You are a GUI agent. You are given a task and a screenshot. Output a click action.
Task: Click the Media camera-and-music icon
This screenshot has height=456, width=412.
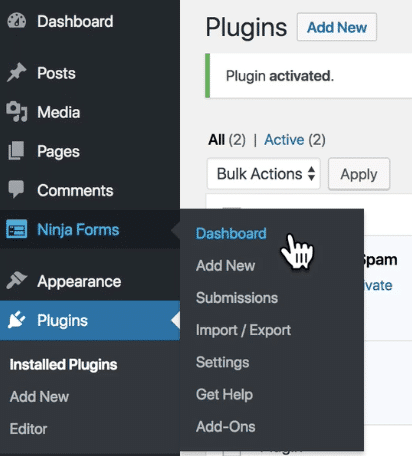click(16, 112)
